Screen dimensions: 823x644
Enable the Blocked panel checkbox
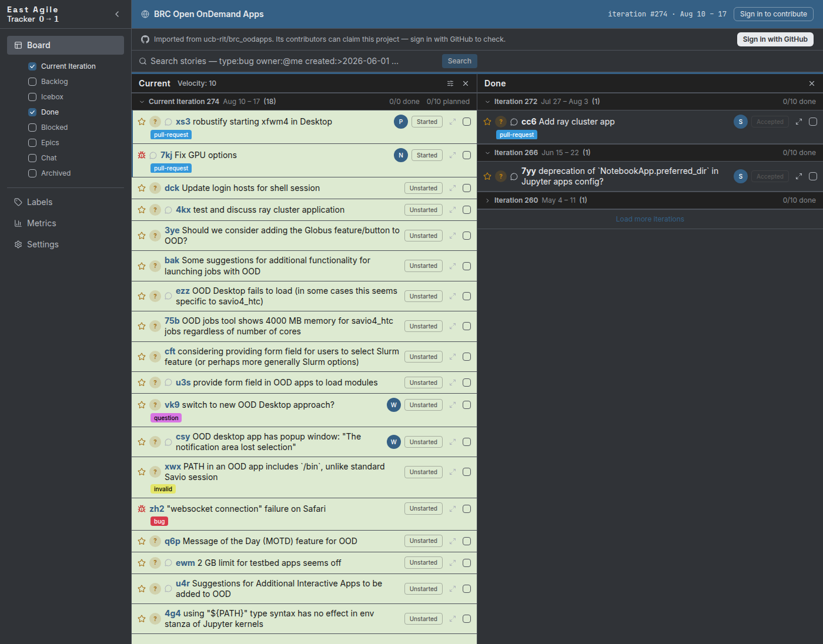32,128
